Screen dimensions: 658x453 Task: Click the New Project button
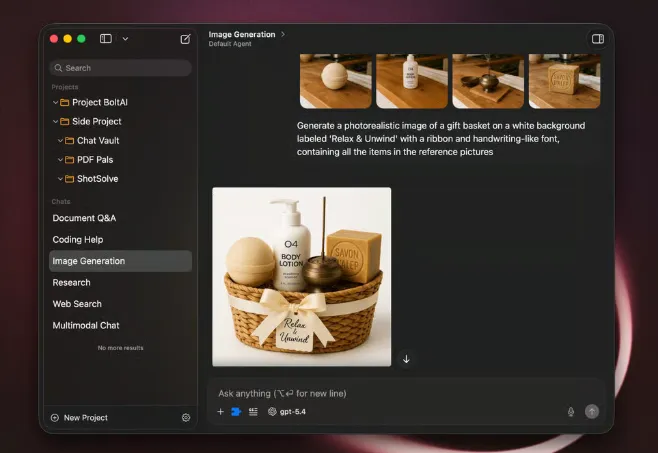coord(79,418)
